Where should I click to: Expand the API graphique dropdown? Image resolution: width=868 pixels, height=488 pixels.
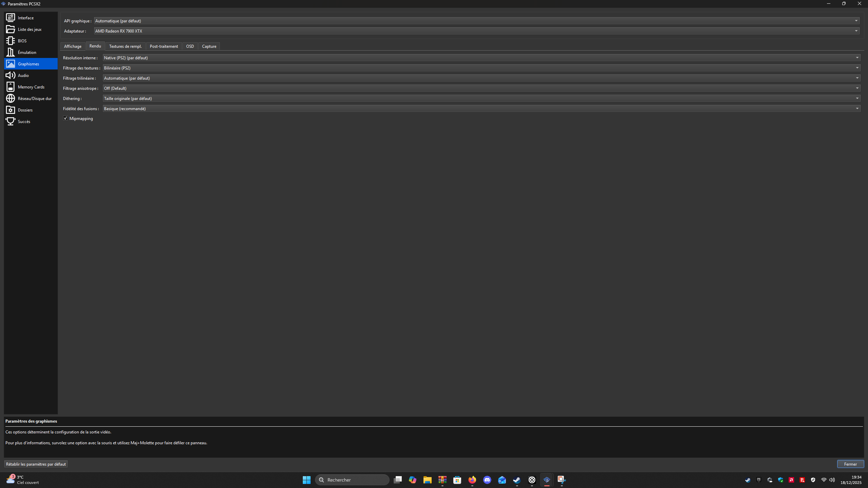[476, 21]
